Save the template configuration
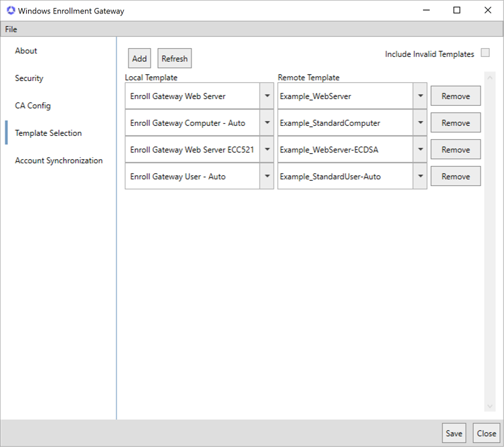504x447 pixels. pyautogui.click(x=454, y=434)
